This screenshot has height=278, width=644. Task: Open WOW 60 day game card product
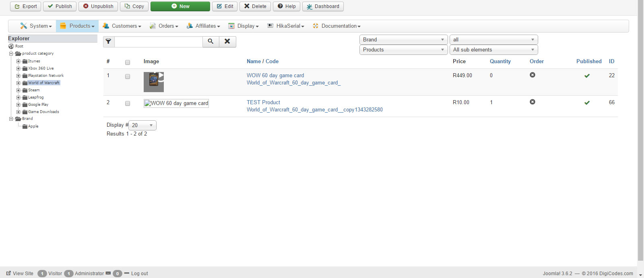[x=275, y=75]
